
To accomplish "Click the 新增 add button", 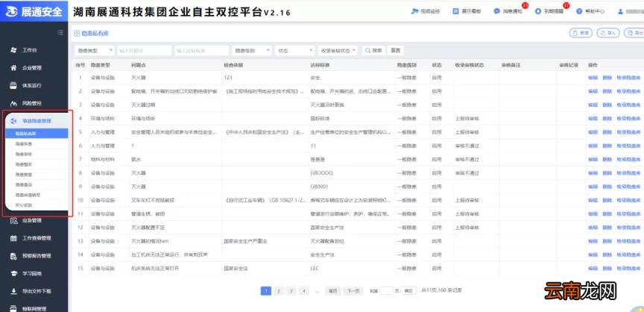I will (x=581, y=33).
